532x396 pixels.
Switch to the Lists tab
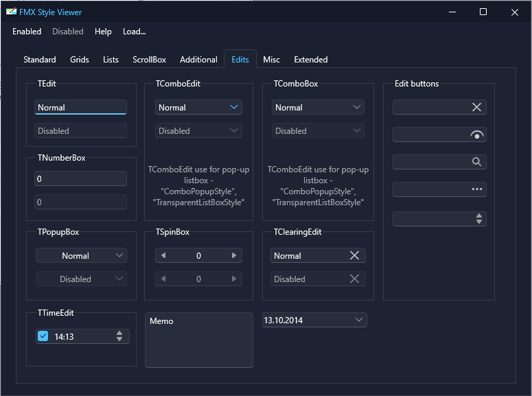111,60
